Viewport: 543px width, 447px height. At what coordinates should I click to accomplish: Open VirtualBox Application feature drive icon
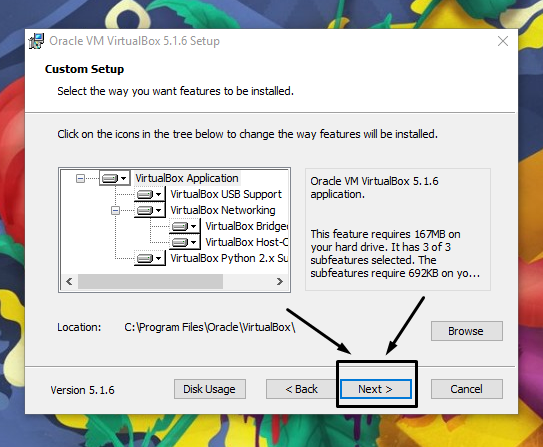click(x=110, y=179)
